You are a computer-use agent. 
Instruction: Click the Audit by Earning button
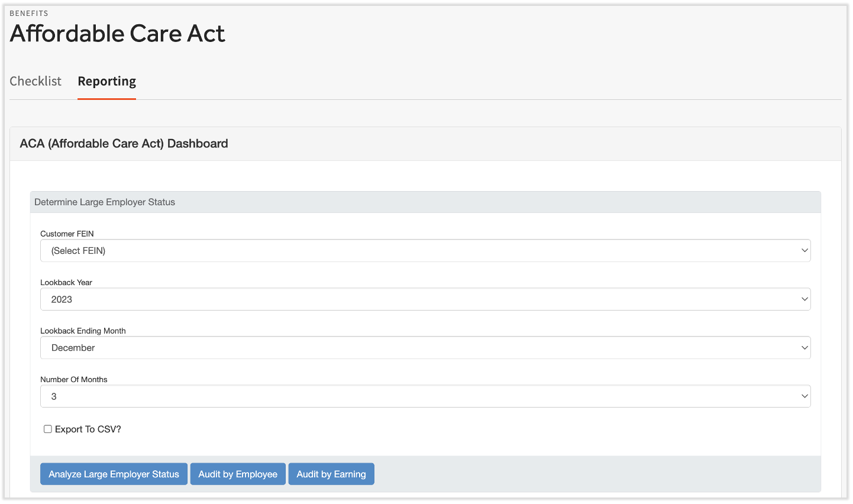[331, 474]
